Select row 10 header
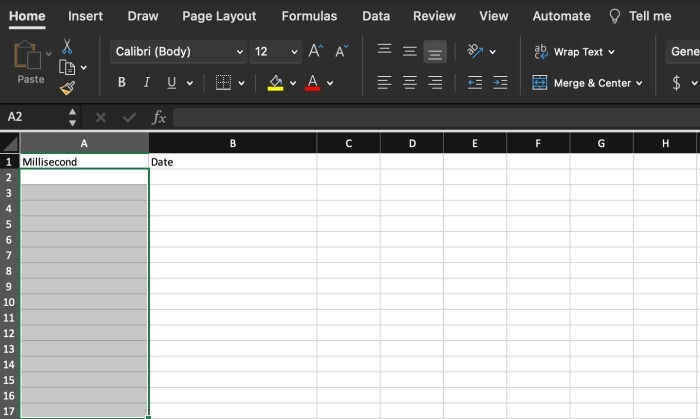Viewport: 700px width, 419px height. click(x=9, y=302)
